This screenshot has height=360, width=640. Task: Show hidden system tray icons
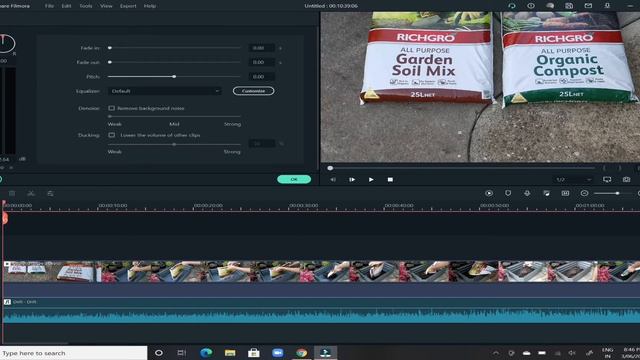[496, 353]
